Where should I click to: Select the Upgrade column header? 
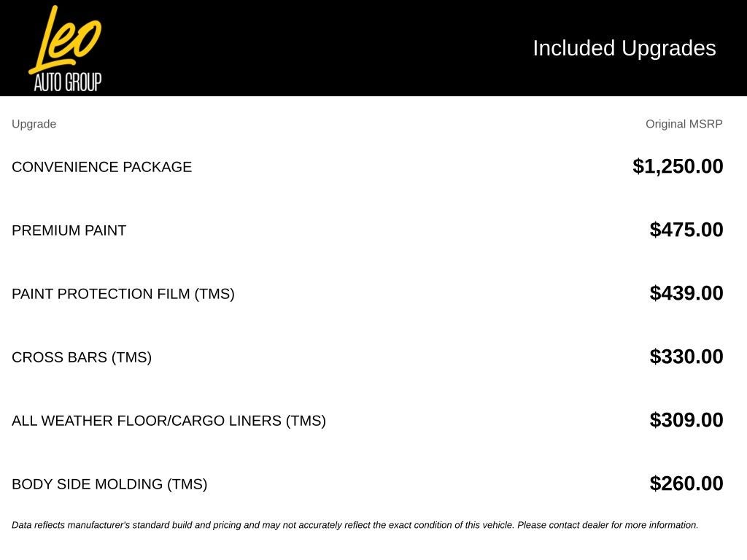[34, 124]
